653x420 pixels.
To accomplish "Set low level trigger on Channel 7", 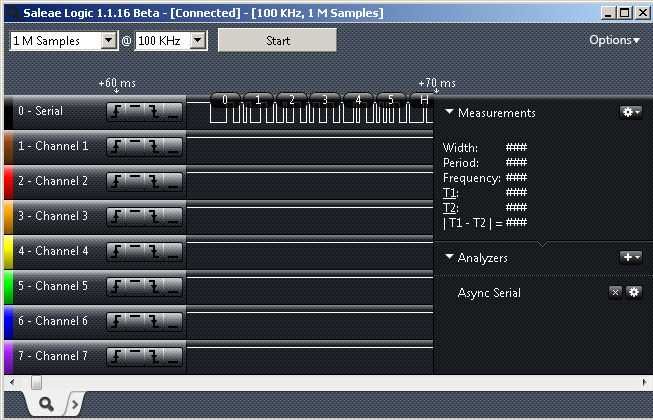I will click(x=173, y=356).
